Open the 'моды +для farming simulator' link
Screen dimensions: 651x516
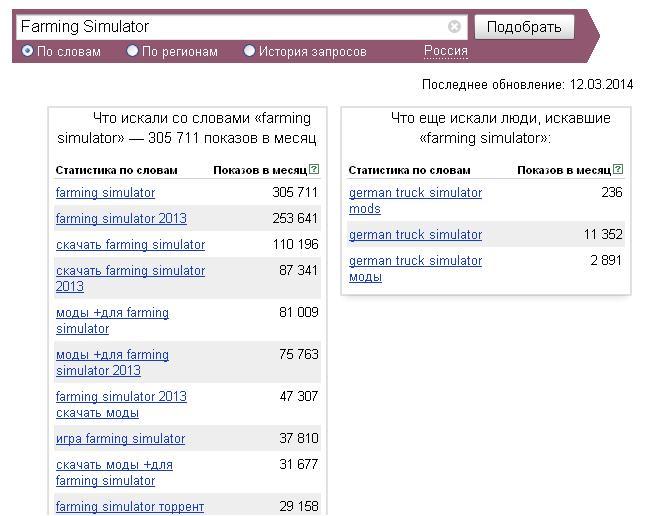[x=113, y=320]
